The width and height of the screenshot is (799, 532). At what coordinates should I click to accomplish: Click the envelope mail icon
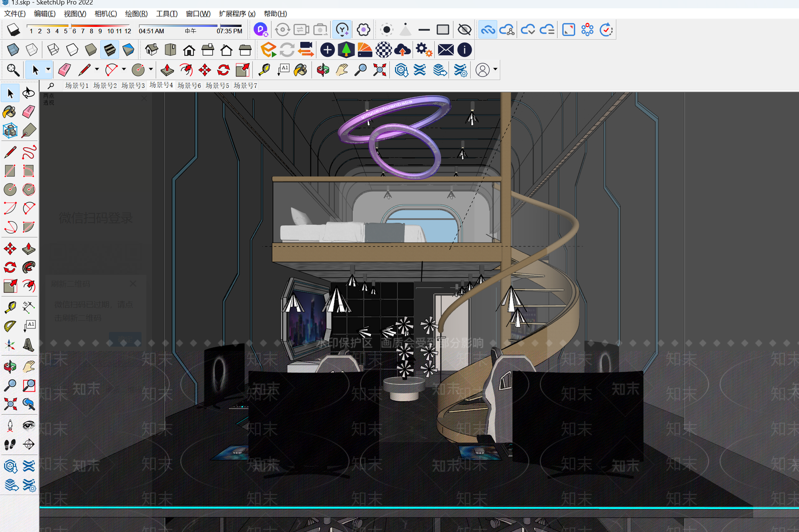click(x=445, y=49)
